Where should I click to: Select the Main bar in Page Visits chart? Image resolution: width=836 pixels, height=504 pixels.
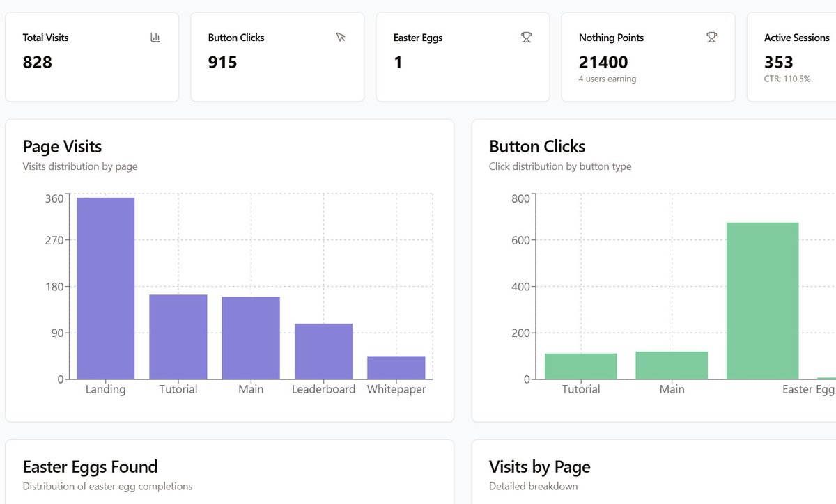[x=251, y=338]
